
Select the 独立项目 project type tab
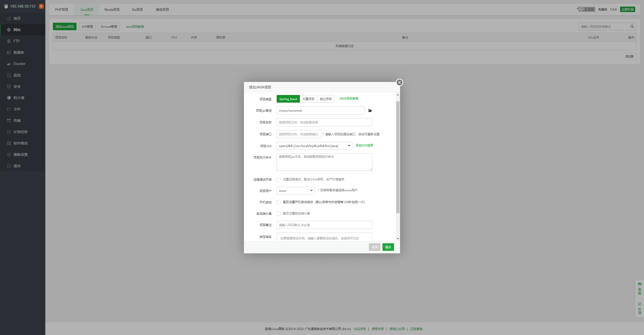[x=326, y=99]
